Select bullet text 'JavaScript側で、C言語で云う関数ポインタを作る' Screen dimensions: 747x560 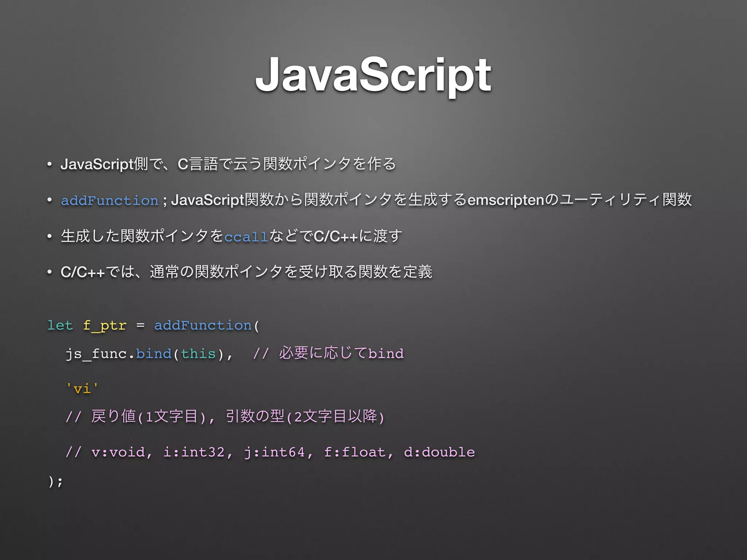[228, 164]
